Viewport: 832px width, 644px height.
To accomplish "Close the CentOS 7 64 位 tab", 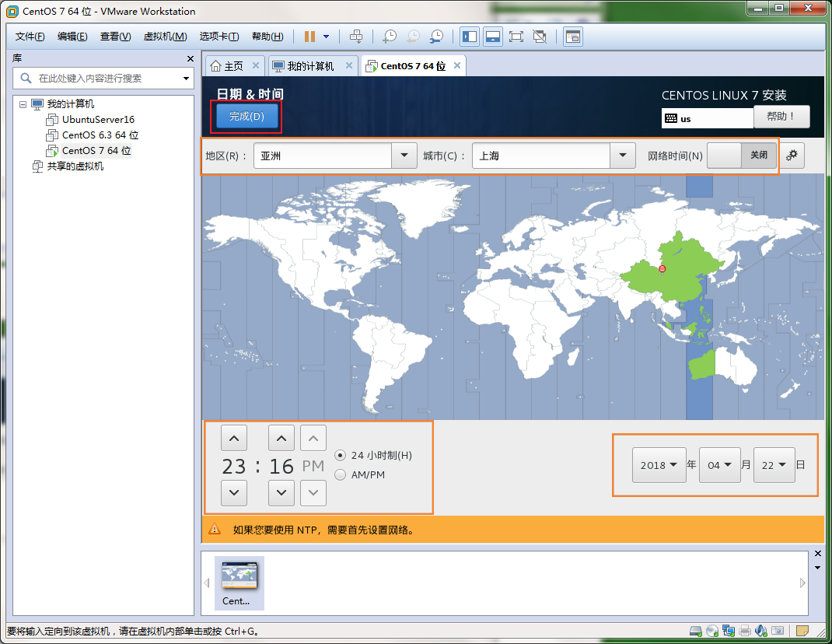I will (x=457, y=65).
